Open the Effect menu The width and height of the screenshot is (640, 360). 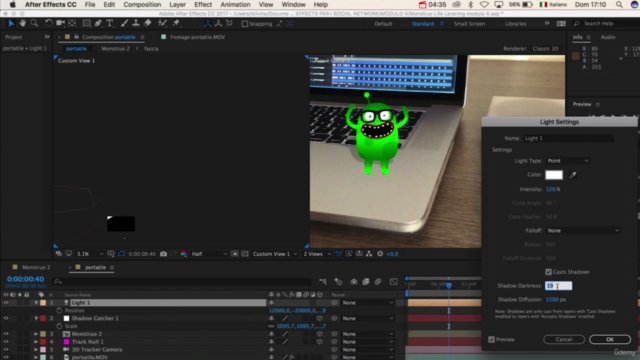(203, 4)
